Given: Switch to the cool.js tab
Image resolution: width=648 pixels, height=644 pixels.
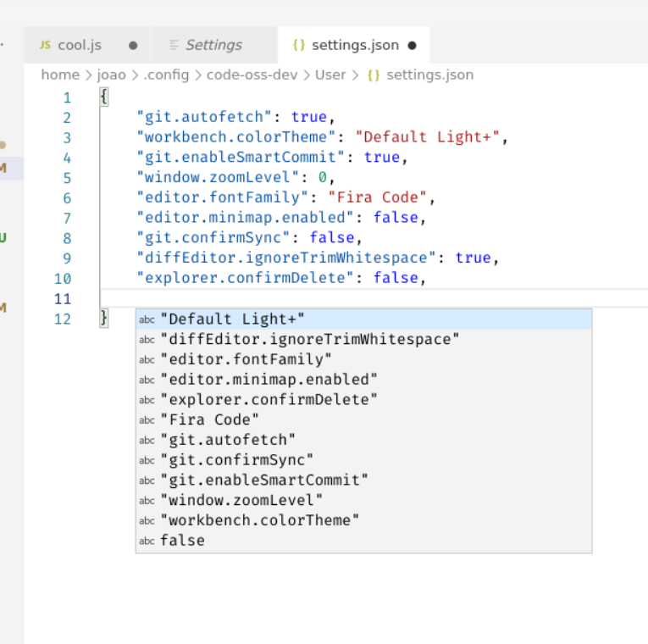Looking at the screenshot, I should pos(87,45).
